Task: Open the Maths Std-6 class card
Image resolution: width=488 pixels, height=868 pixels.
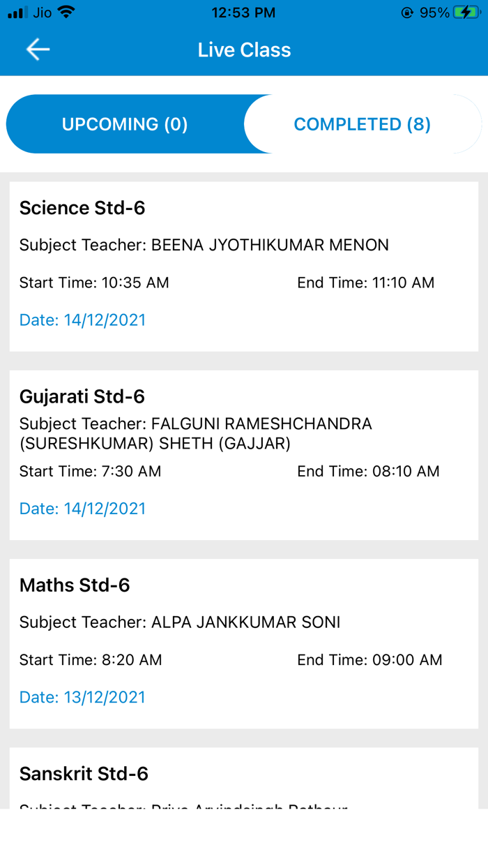Action: tap(244, 641)
